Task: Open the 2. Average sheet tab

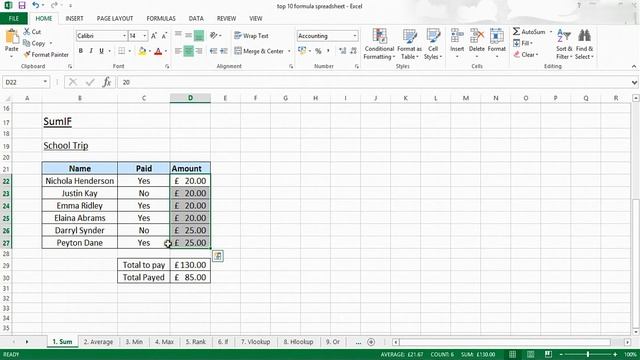Action: point(98,342)
